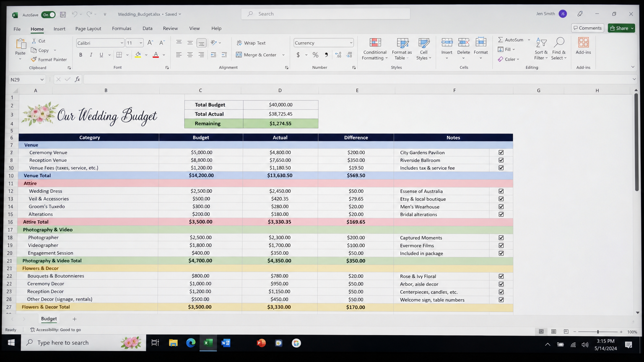Uncheck the Ceremony Venue checkbox

pyautogui.click(x=501, y=153)
